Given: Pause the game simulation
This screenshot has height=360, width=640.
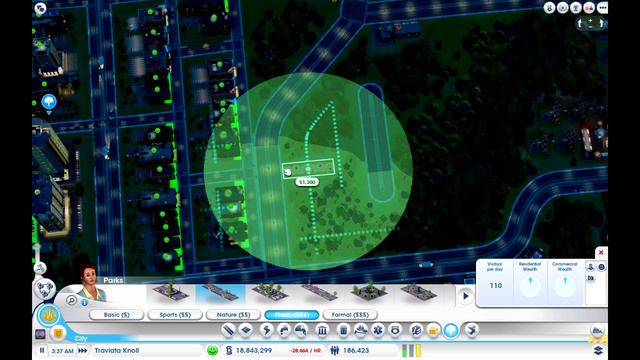Looking at the screenshot, I should pyautogui.click(x=42, y=350).
